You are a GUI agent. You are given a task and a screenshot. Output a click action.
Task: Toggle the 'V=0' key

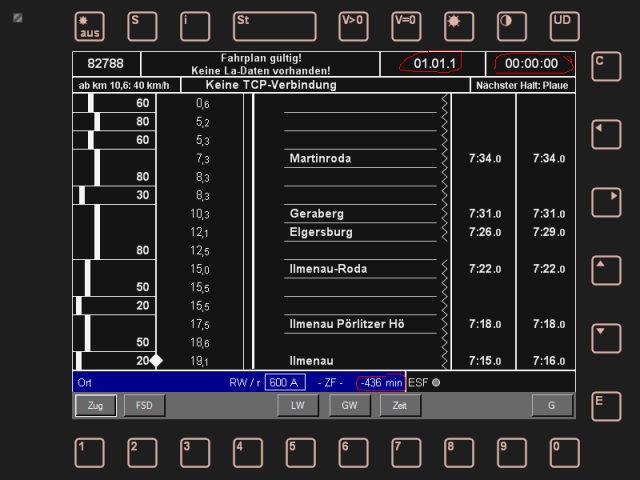[406, 25]
